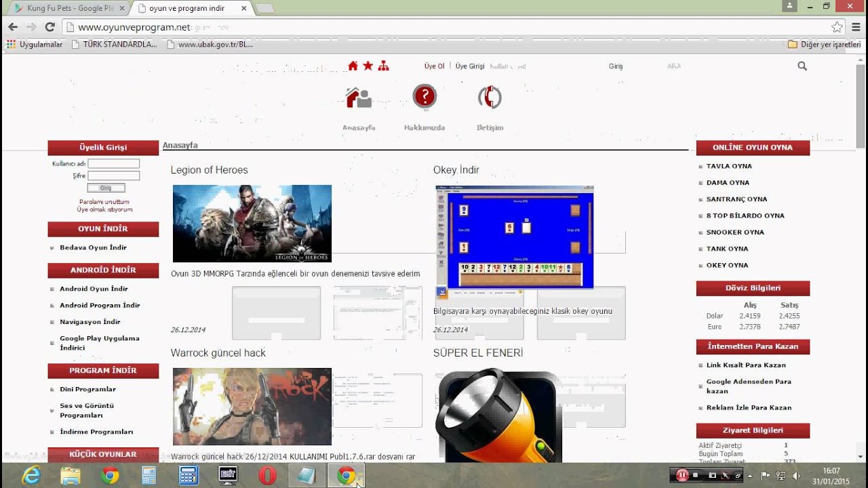Open the volume speaker tray icon
This screenshot has height=488, width=868.
point(797,476)
